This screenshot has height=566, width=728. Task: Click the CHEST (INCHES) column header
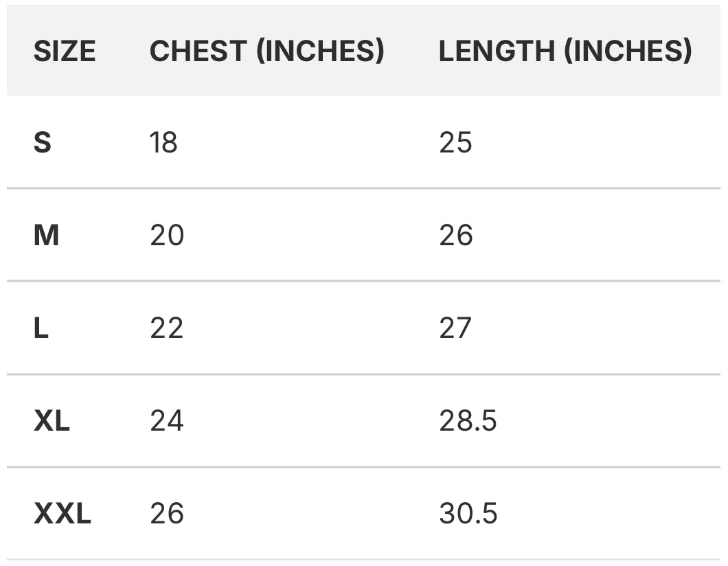266,52
